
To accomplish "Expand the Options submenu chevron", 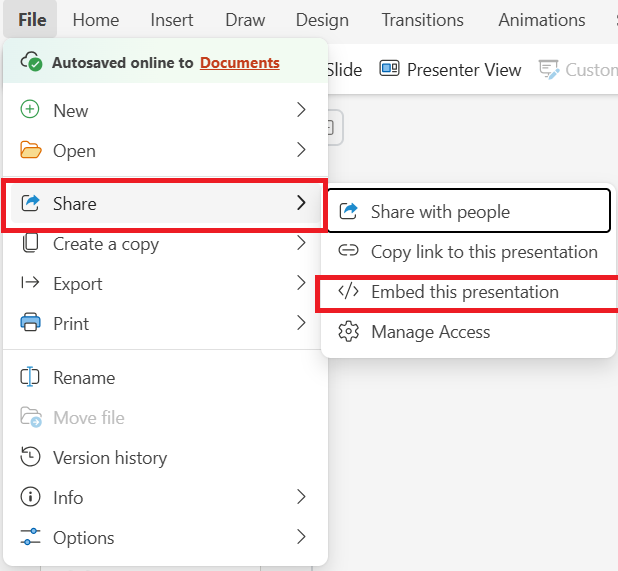I will tap(301, 537).
